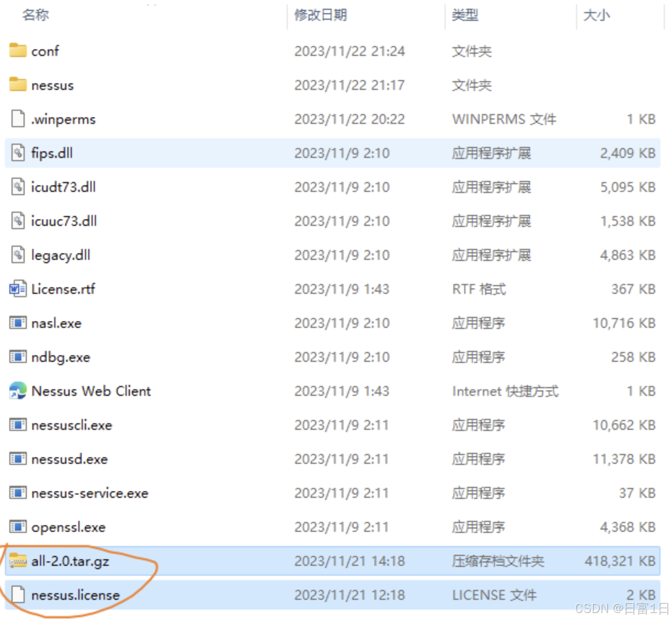Select the Nessus Web Client name
The width and height of the screenshot is (672, 619).
click(92, 391)
